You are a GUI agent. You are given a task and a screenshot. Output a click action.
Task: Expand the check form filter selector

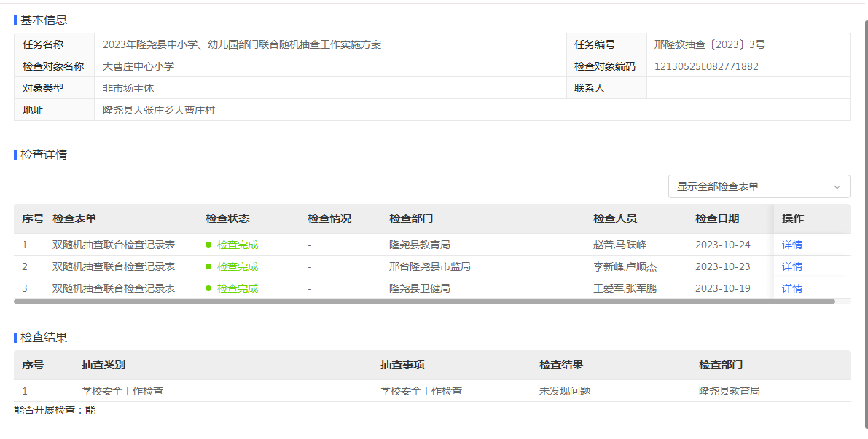[x=758, y=186]
